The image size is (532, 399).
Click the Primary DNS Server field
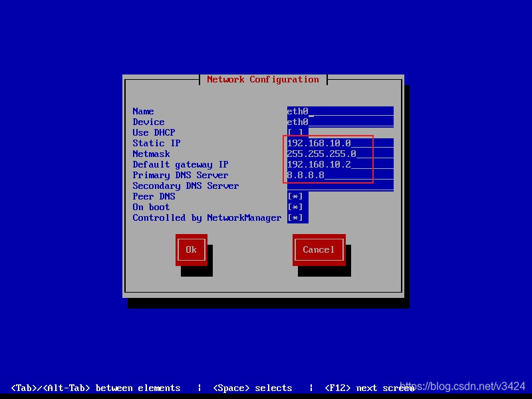click(x=340, y=175)
